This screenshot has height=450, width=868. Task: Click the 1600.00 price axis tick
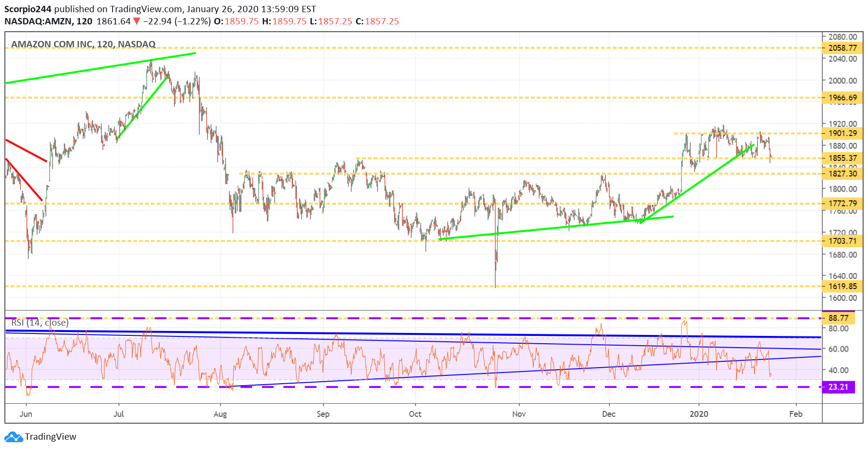pyautogui.click(x=843, y=298)
